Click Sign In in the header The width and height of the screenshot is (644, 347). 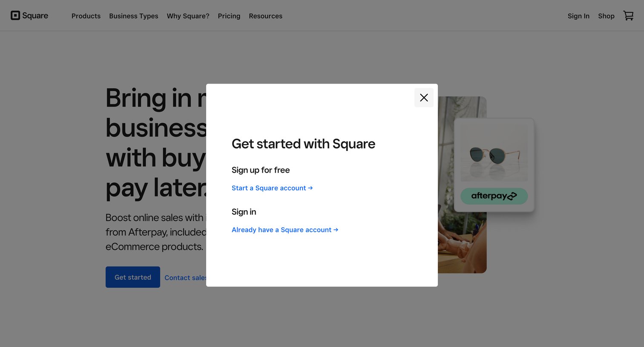pos(578,16)
